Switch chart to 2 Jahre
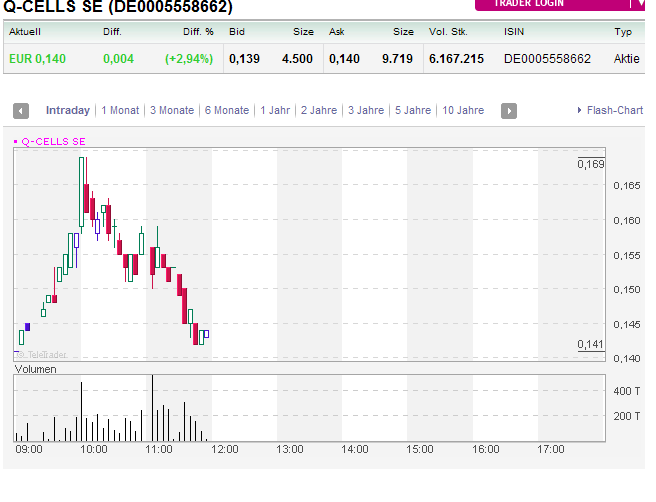 click(x=319, y=110)
